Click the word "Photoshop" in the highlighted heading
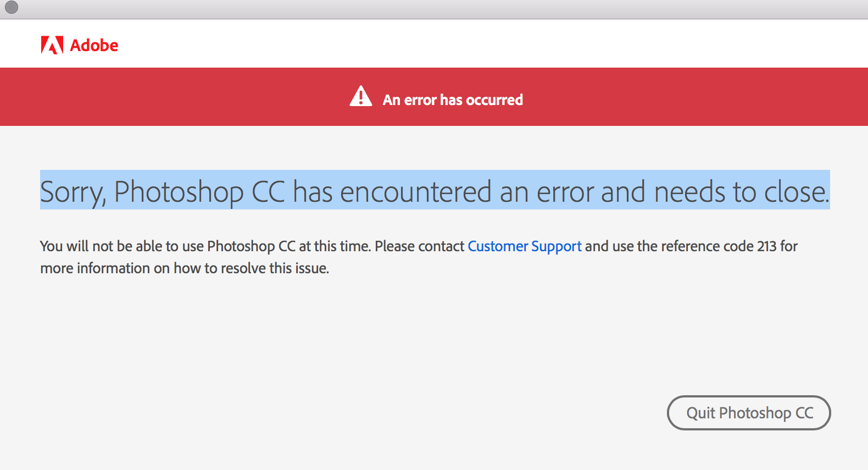 (179, 192)
